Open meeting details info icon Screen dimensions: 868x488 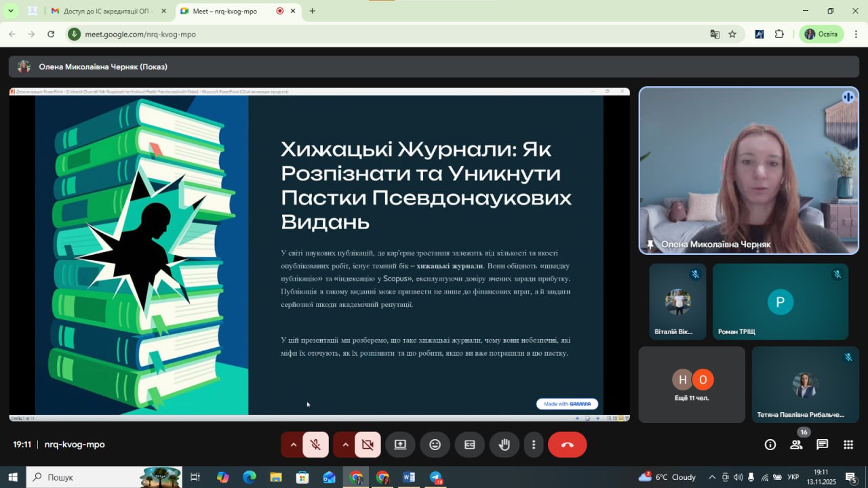click(x=770, y=445)
